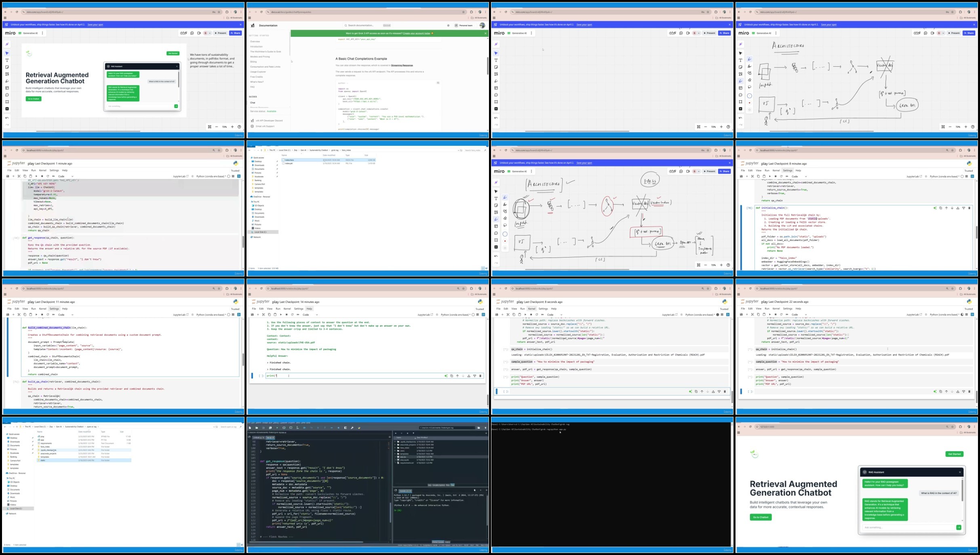Click browse working directory folder icon in Spyder
This screenshot has width=980, height=555.
[x=478, y=428]
